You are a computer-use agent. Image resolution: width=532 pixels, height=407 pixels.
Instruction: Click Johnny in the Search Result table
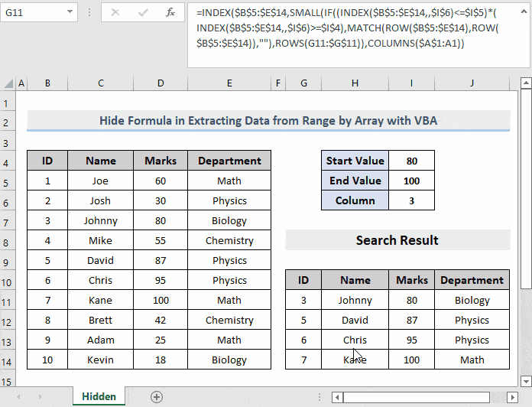pos(355,300)
